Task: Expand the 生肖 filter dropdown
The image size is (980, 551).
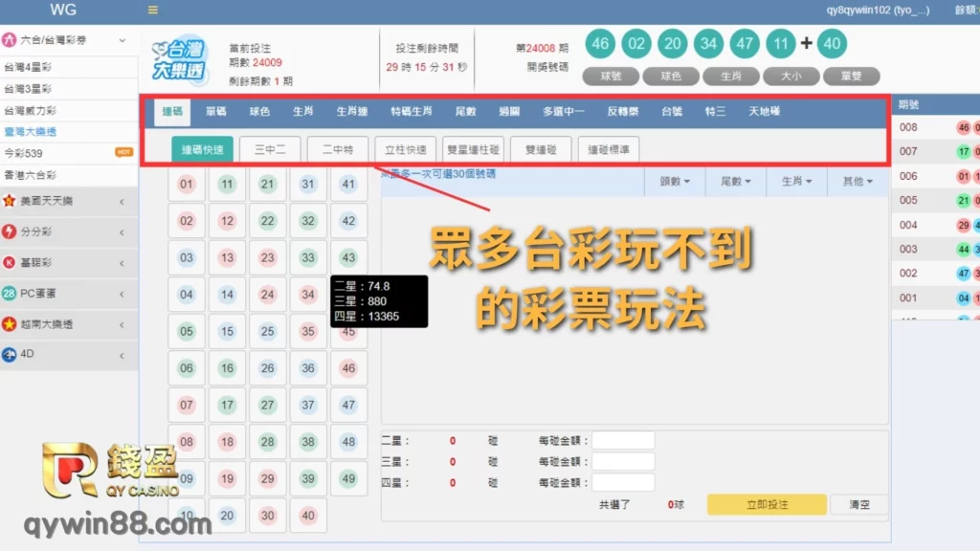Action: click(x=795, y=182)
